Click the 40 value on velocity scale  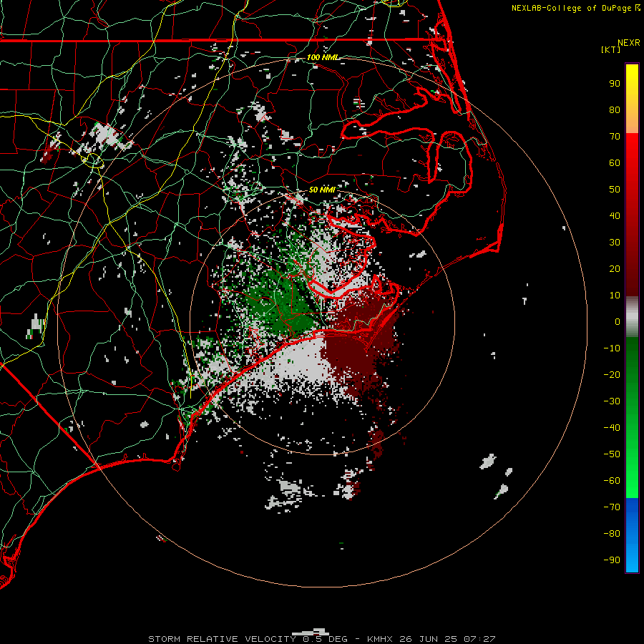coord(615,216)
